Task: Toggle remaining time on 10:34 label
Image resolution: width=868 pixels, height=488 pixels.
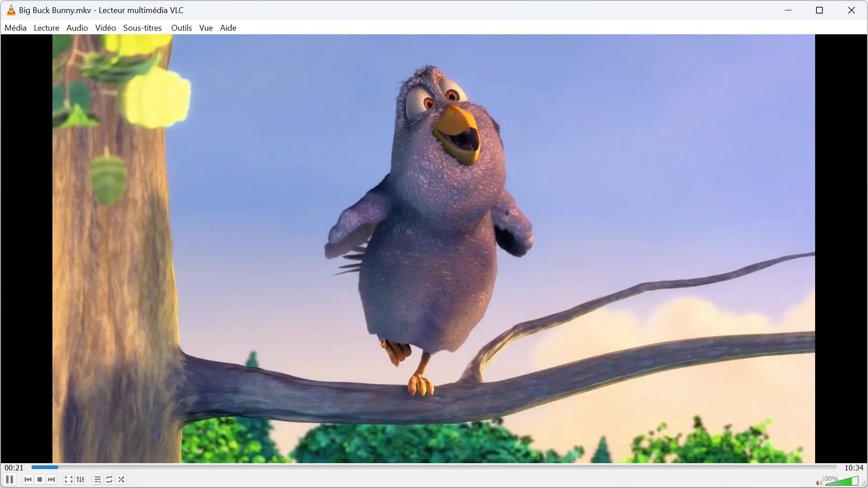Action: pyautogui.click(x=854, y=468)
